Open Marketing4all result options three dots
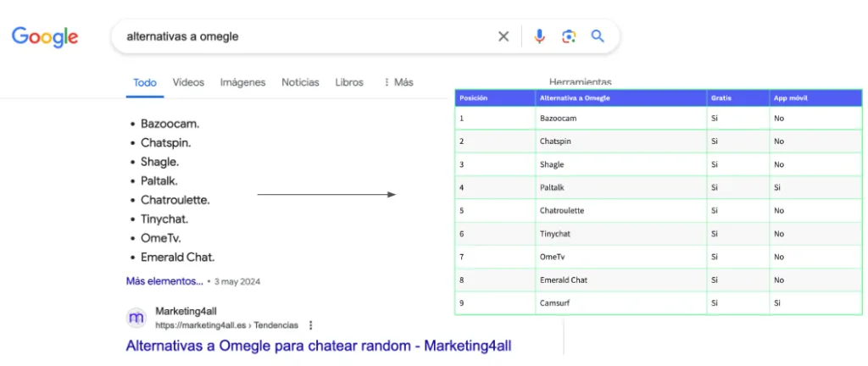This screenshot has width=868, height=366. point(310,325)
